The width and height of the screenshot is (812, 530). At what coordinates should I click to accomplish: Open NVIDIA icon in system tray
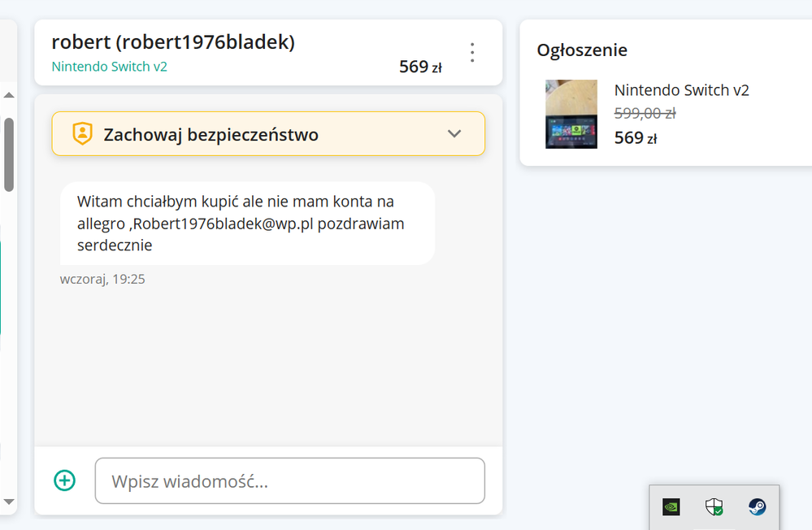[x=671, y=506]
